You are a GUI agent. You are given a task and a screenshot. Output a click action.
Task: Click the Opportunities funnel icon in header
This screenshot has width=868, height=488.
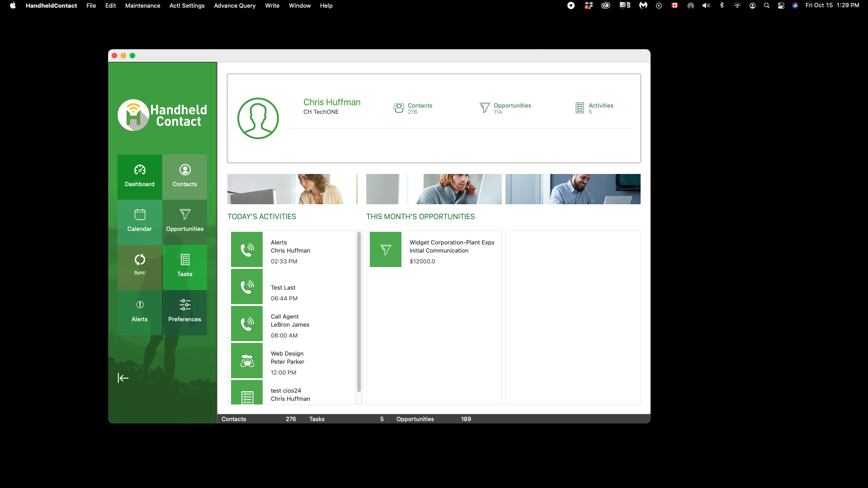(485, 108)
